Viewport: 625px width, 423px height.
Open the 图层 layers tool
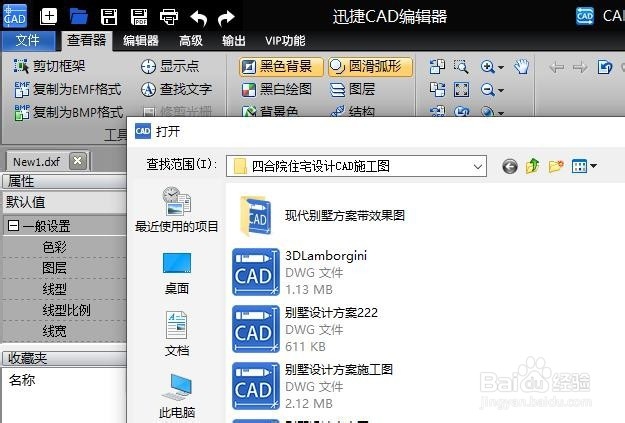point(353,89)
